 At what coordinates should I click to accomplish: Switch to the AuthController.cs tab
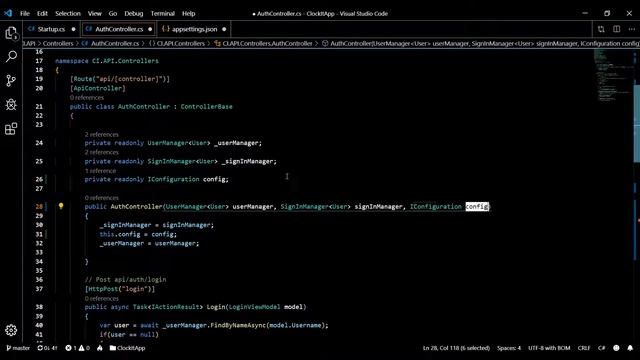point(119,29)
